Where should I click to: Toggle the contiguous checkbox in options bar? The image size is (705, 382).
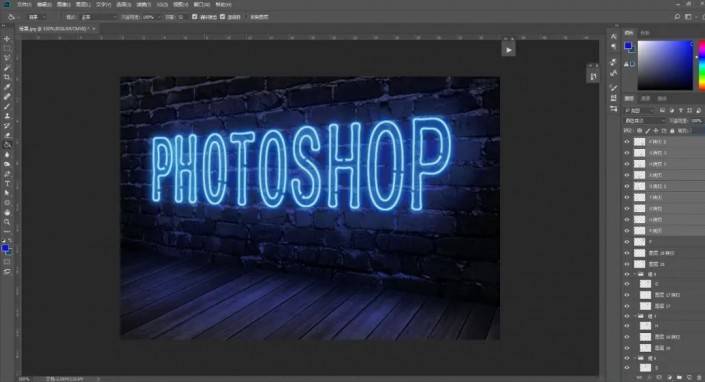(x=223, y=17)
